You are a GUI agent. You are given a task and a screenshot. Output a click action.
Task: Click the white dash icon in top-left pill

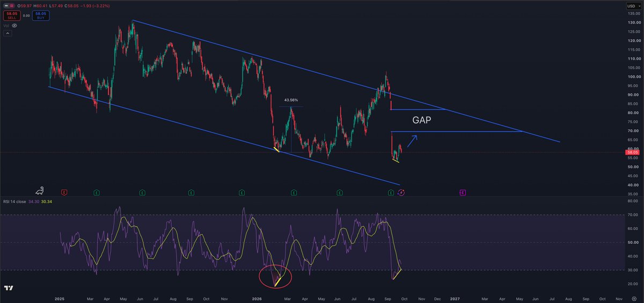point(6,6)
